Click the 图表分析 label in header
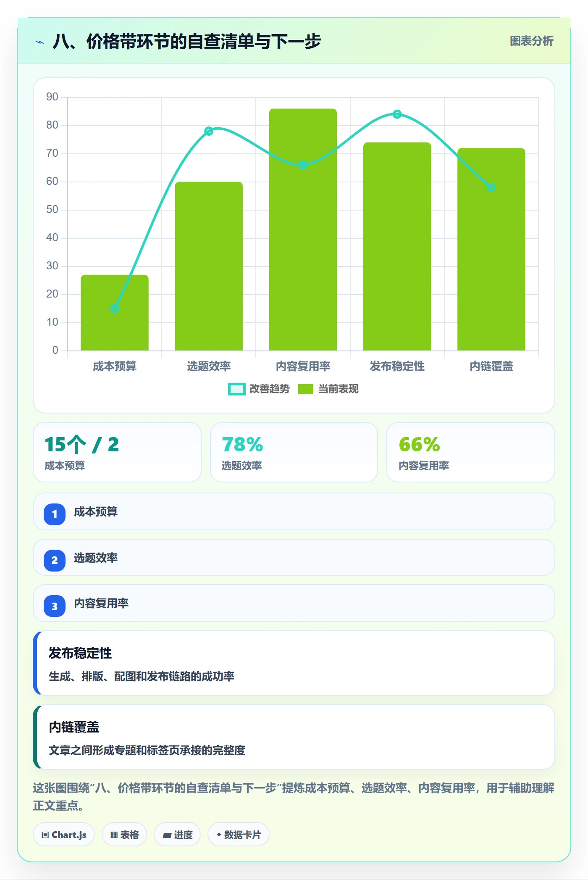 [531, 41]
